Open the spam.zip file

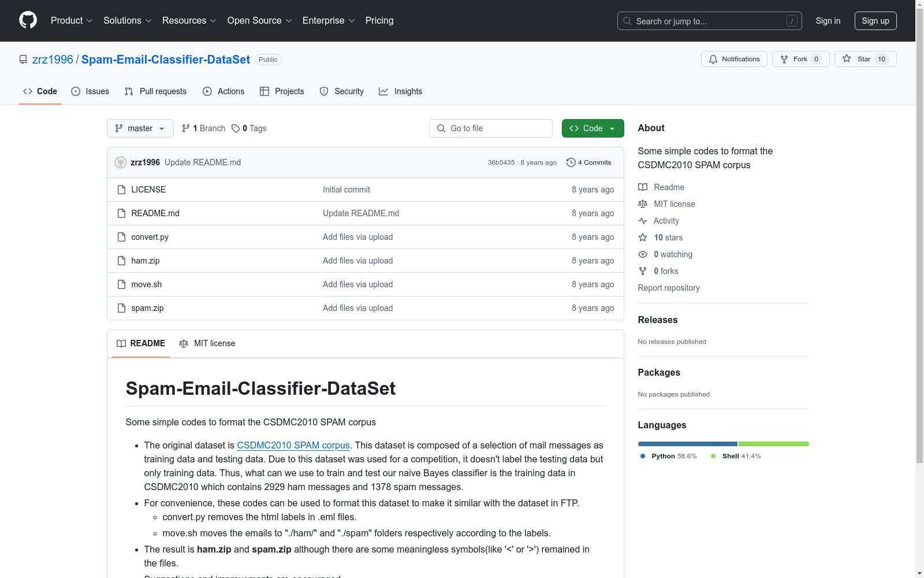click(x=147, y=308)
